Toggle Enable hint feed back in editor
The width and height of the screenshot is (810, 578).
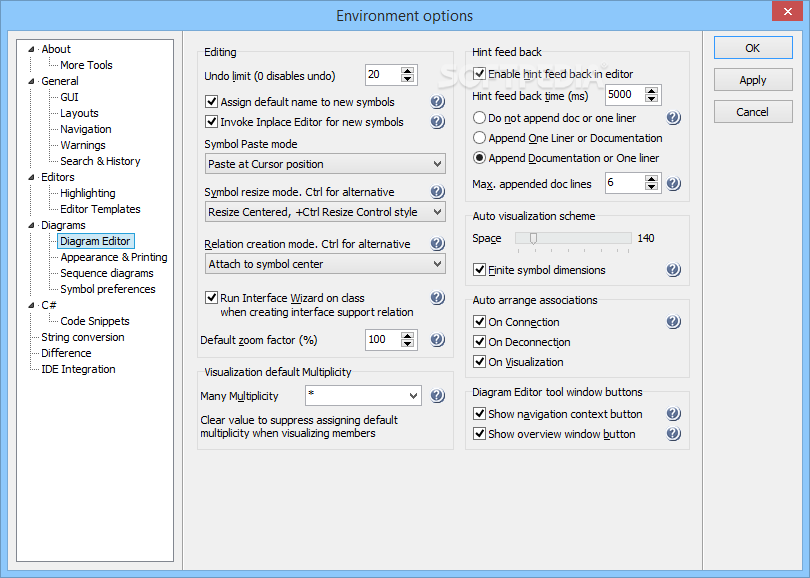pyautogui.click(x=479, y=74)
